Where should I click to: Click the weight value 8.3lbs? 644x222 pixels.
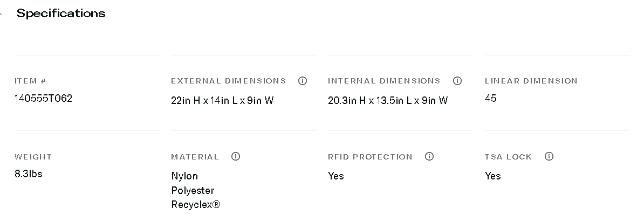pyautogui.click(x=29, y=174)
